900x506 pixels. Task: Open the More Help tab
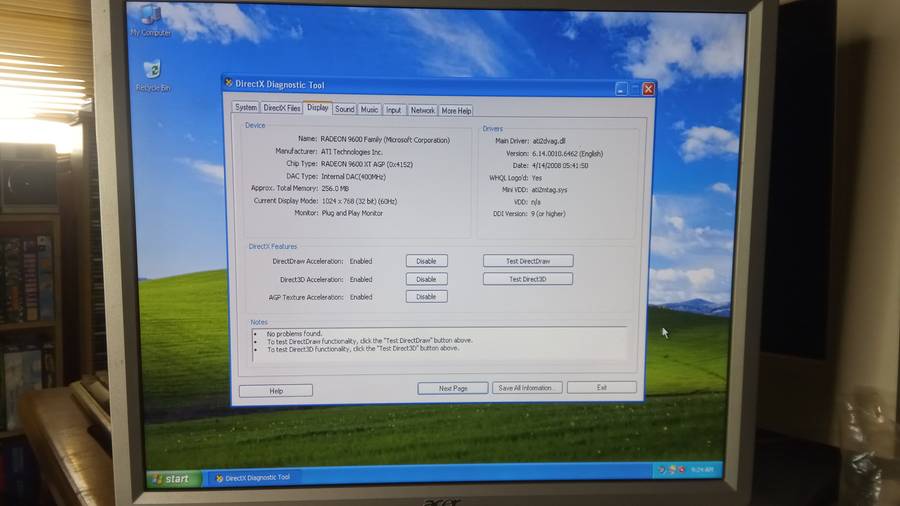[456, 111]
